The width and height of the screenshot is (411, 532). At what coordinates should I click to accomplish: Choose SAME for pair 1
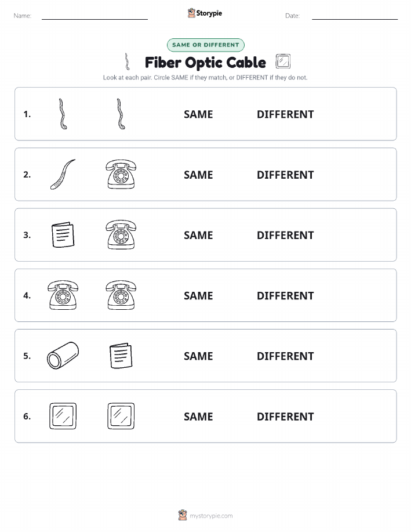coord(198,114)
